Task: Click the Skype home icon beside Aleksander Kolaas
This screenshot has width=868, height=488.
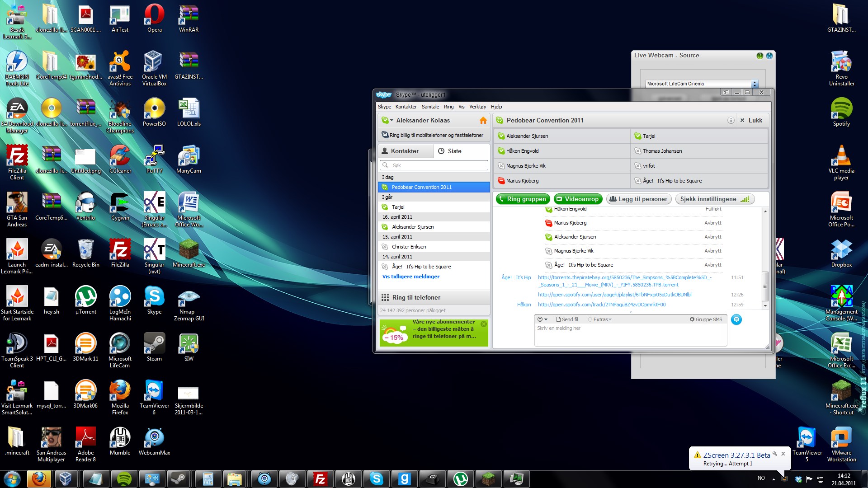Action: 483,121
